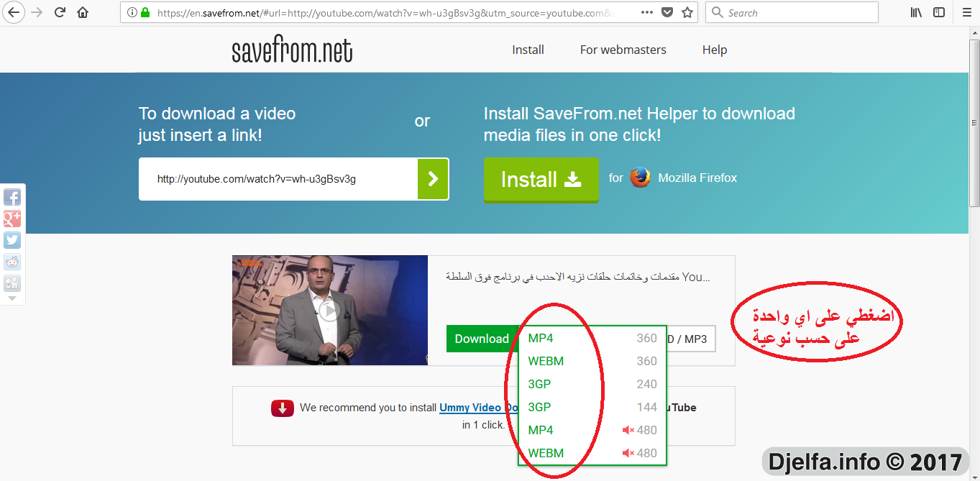Image resolution: width=980 pixels, height=481 pixels.
Task: Share the page on Reddit
Action: (12, 262)
